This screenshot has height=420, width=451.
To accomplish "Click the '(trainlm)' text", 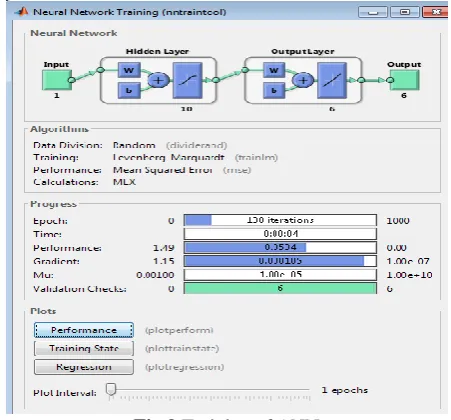I will tap(256, 157).
